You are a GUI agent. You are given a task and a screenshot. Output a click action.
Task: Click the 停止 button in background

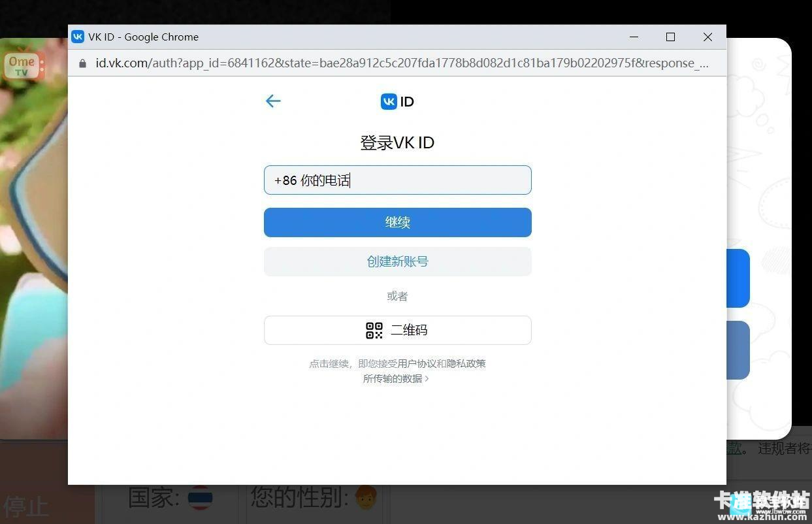coord(26,507)
